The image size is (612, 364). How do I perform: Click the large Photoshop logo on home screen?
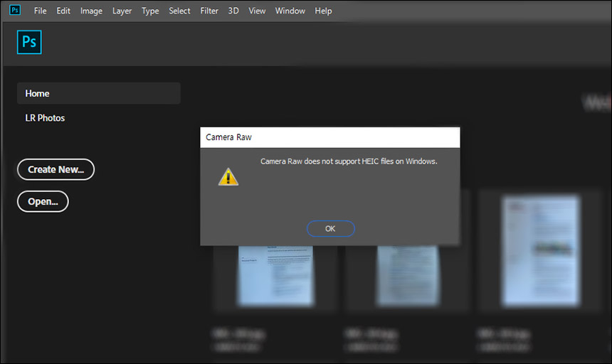(29, 42)
